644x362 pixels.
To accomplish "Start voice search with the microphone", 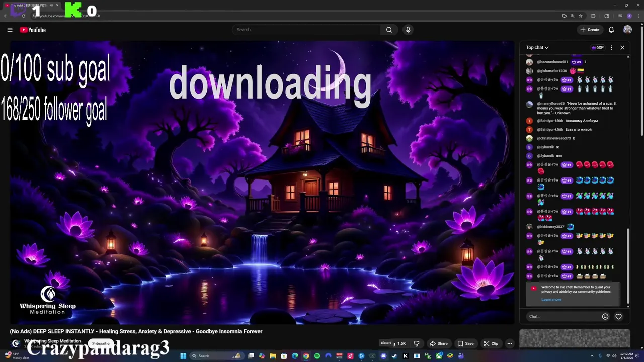I will click(408, 30).
